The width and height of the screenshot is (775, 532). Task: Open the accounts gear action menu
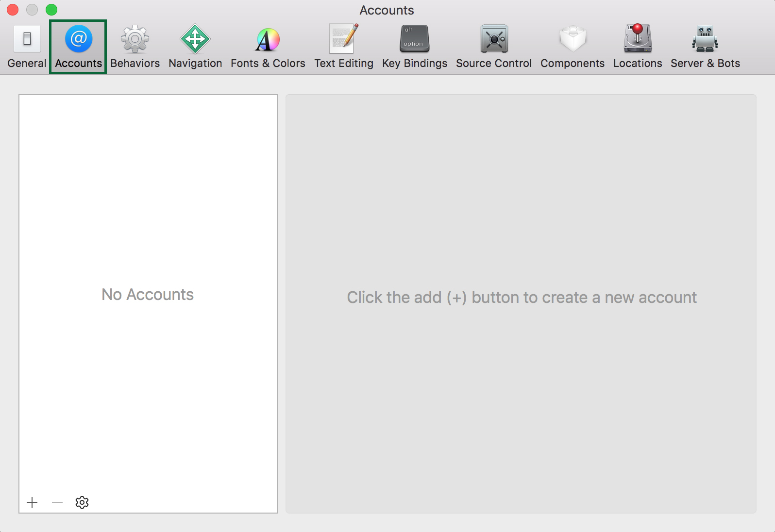(82, 502)
